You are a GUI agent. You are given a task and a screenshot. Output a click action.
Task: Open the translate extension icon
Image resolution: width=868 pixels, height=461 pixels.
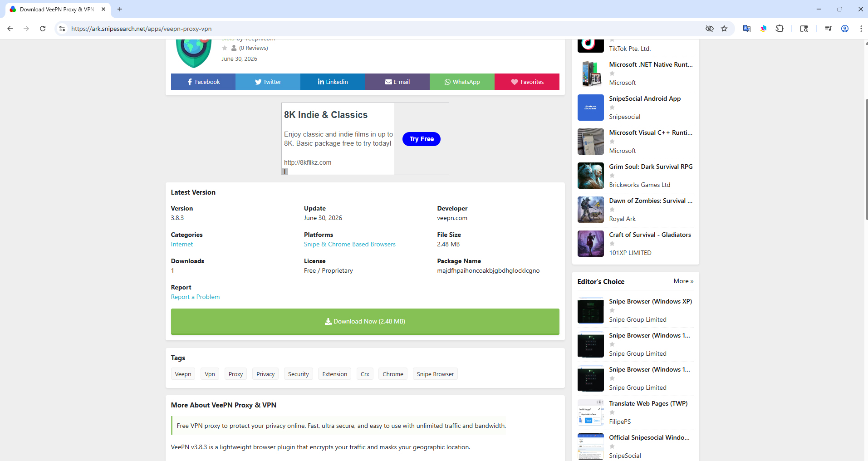(x=746, y=29)
